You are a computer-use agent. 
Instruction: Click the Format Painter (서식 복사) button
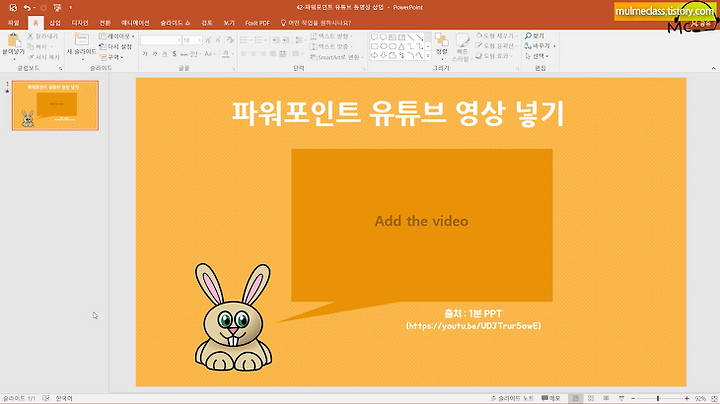point(44,57)
